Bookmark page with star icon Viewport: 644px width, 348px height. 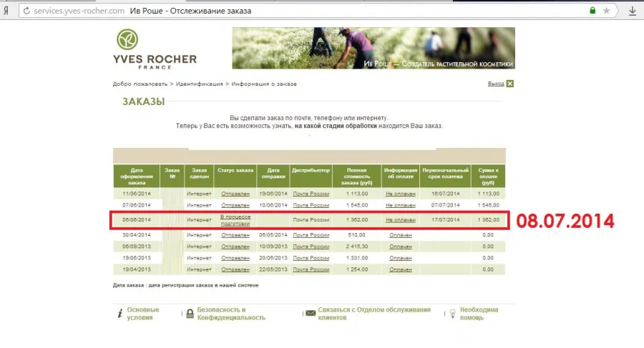tap(606, 11)
